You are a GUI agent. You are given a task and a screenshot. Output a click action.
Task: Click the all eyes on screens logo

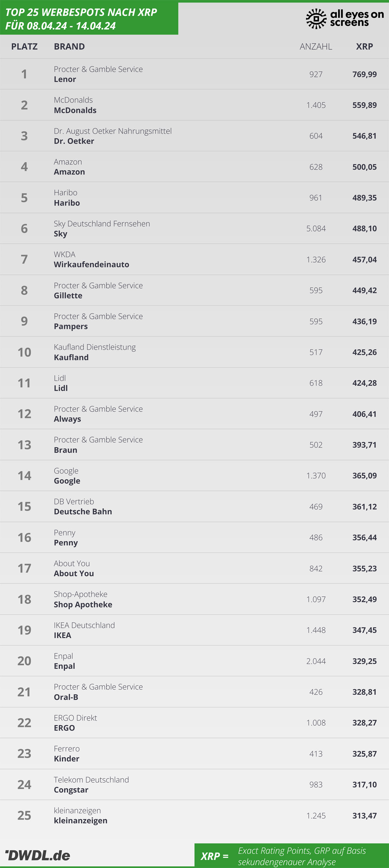click(x=345, y=18)
